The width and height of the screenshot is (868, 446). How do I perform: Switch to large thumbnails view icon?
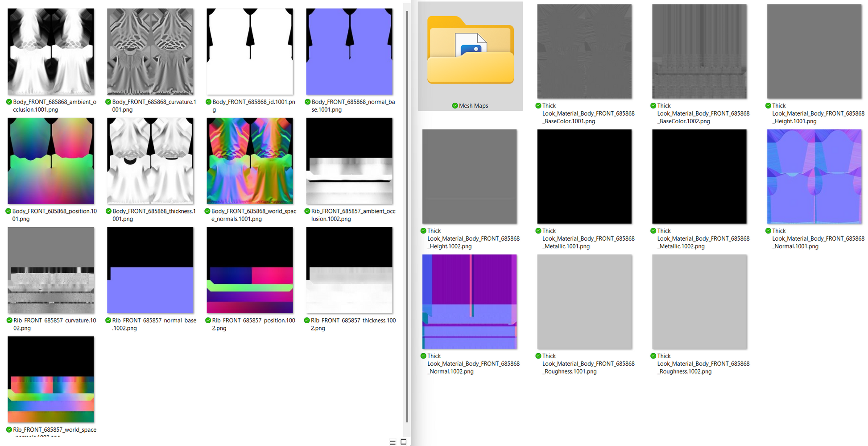(403, 442)
